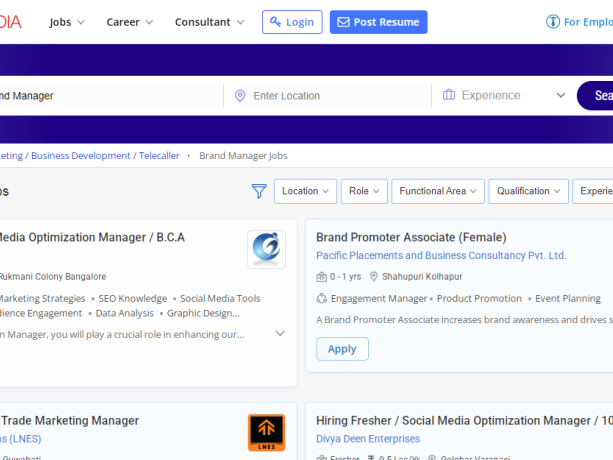Open Divya Deen Enterprises company link
This screenshot has height=460, width=613.
point(368,439)
